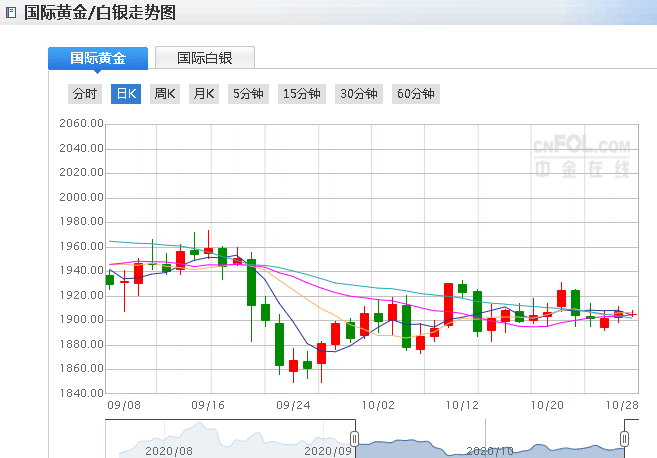Click the left handle of range slider
Image resolution: width=657 pixels, height=458 pixels.
(x=354, y=439)
